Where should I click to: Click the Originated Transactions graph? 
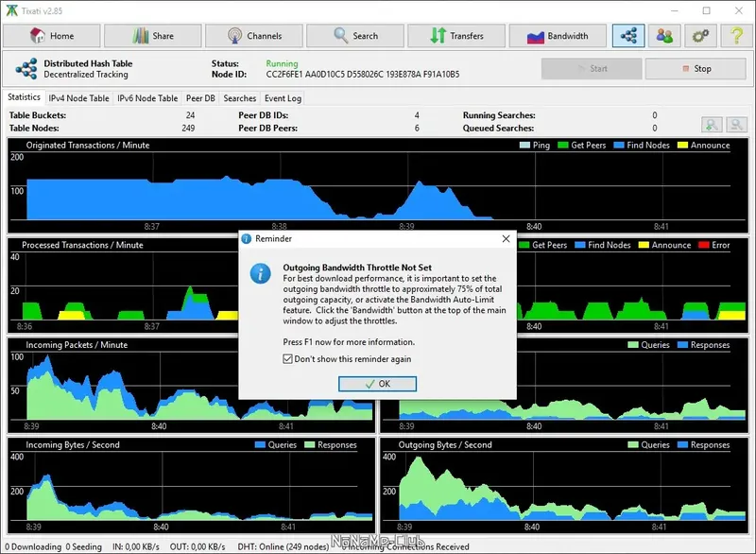(377, 185)
